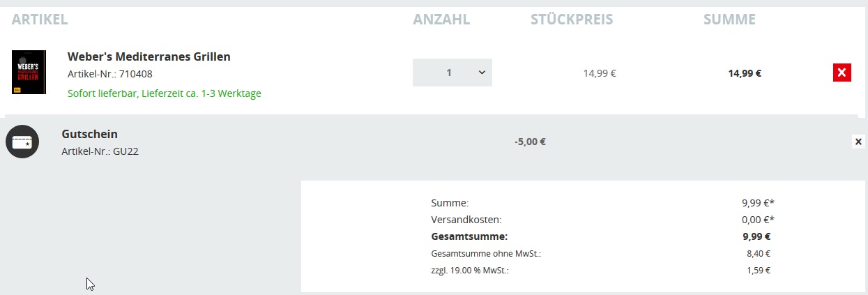Click the green delivery time notice
This screenshot has height=295, width=868.
(x=164, y=93)
